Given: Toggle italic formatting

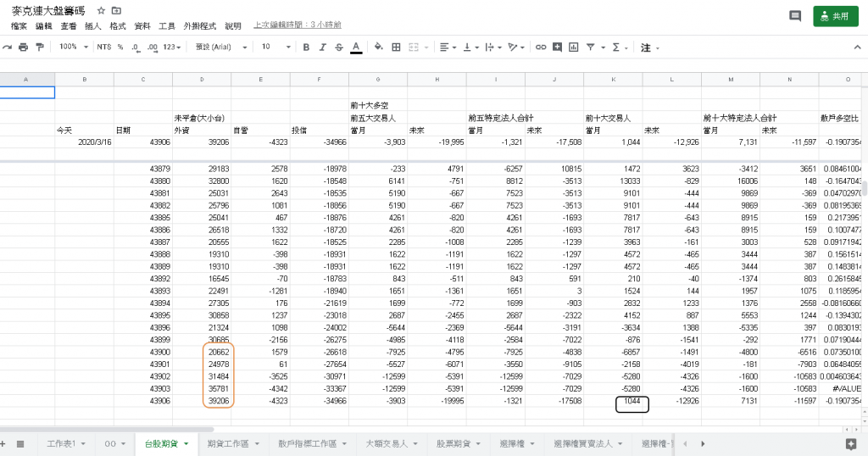Looking at the screenshot, I should point(323,47).
